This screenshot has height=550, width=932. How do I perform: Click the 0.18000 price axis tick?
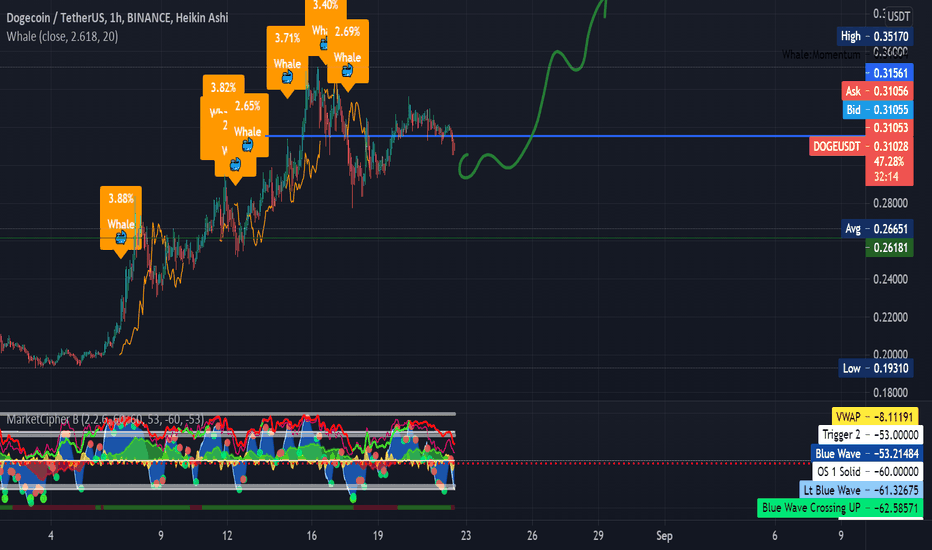(890, 393)
